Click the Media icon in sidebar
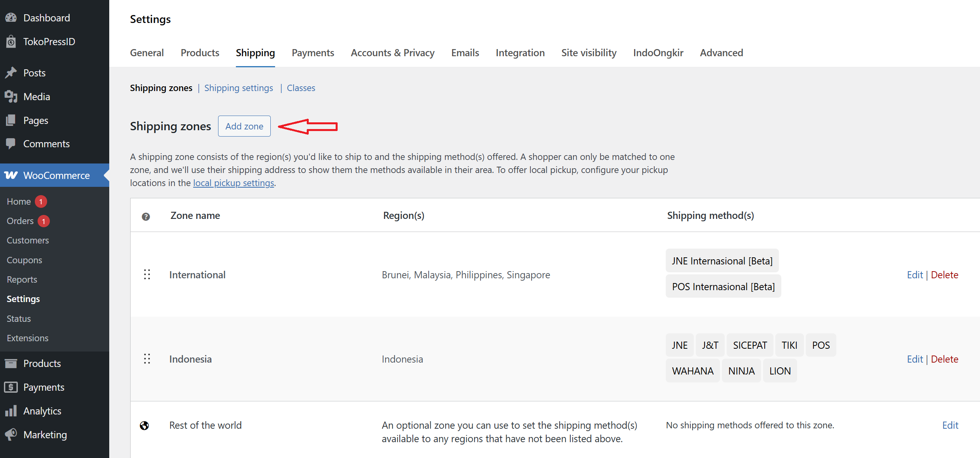This screenshot has width=980, height=458. coord(11,97)
